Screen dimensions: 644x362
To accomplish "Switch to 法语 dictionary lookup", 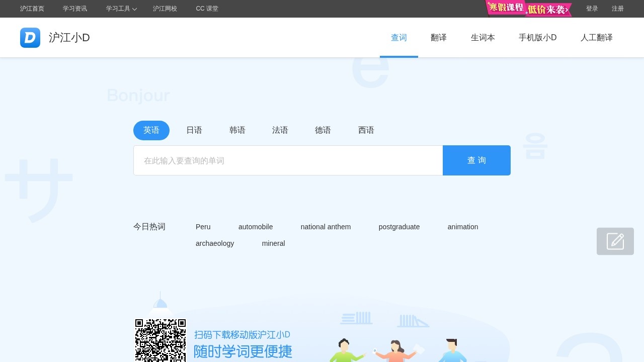I will pos(280,130).
